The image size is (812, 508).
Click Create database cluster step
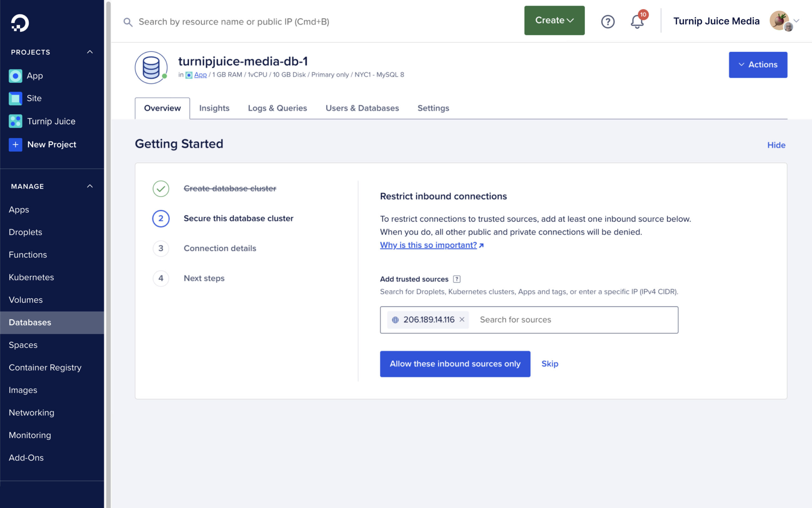230,189
